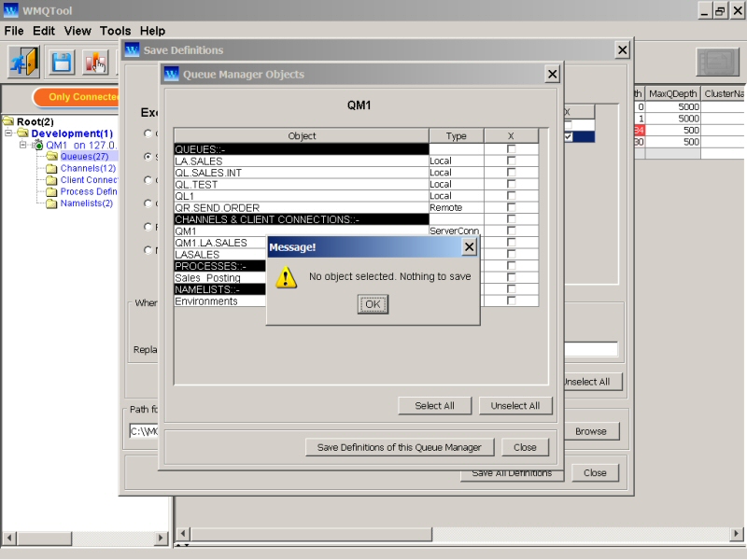Click the Namelists(2) folder icon
The height and width of the screenshot is (560, 747).
tap(52, 203)
